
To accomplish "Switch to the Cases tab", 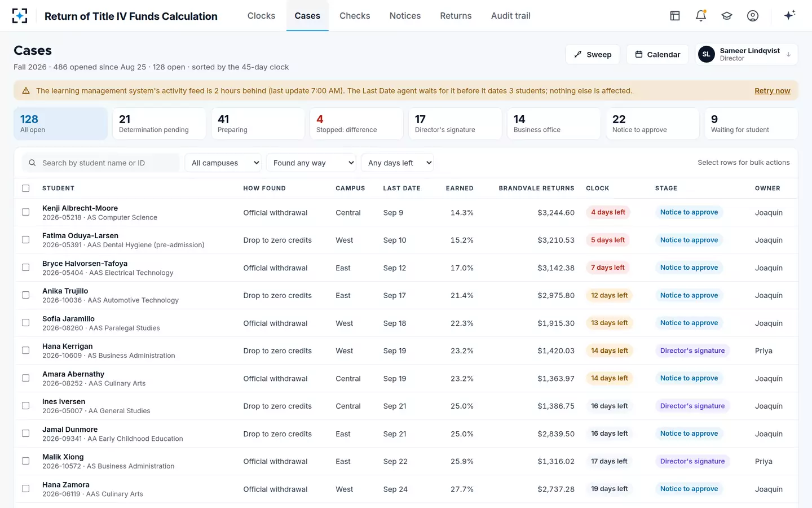I will pyautogui.click(x=307, y=16).
